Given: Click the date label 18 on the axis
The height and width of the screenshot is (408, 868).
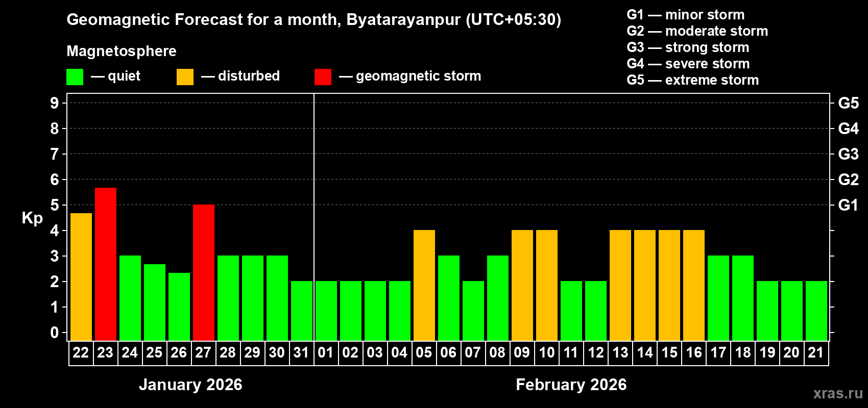Looking at the screenshot, I should point(743,353).
